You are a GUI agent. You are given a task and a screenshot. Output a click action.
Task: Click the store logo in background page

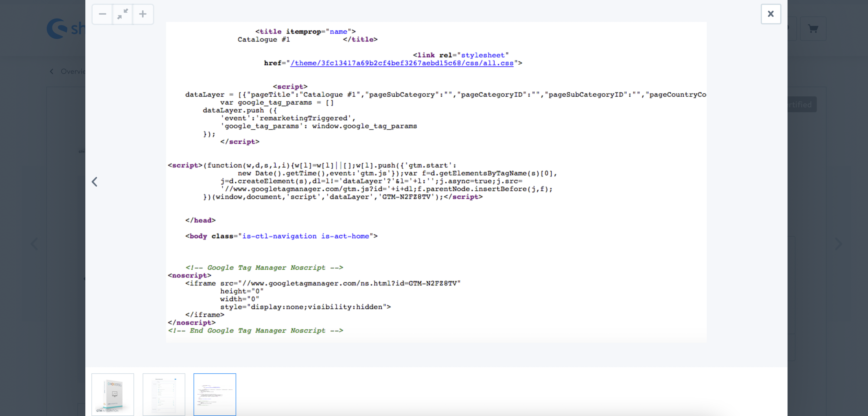(66, 28)
